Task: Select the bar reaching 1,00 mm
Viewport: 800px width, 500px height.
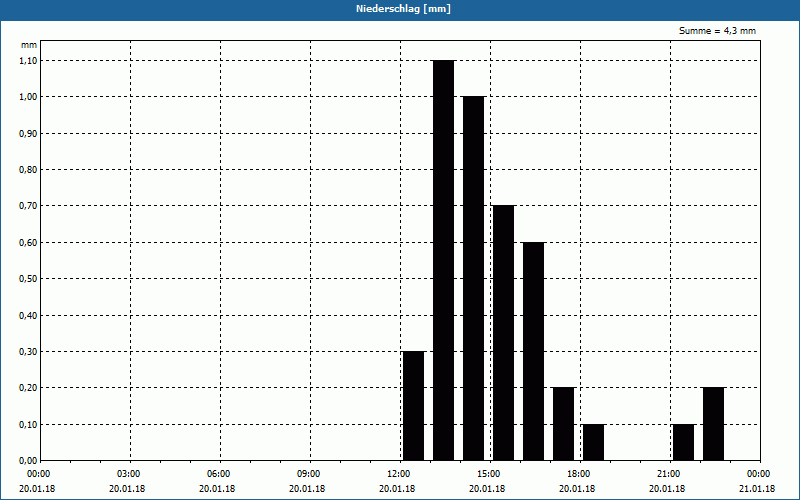Action: [x=473, y=278]
